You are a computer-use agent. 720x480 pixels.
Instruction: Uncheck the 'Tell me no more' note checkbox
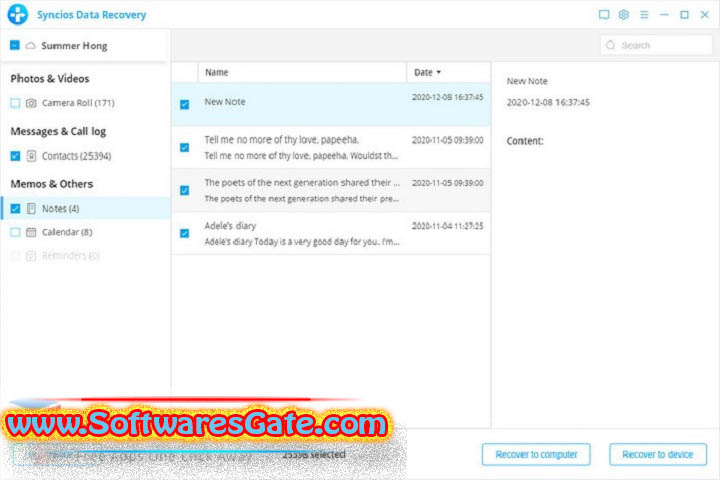point(185,147)
